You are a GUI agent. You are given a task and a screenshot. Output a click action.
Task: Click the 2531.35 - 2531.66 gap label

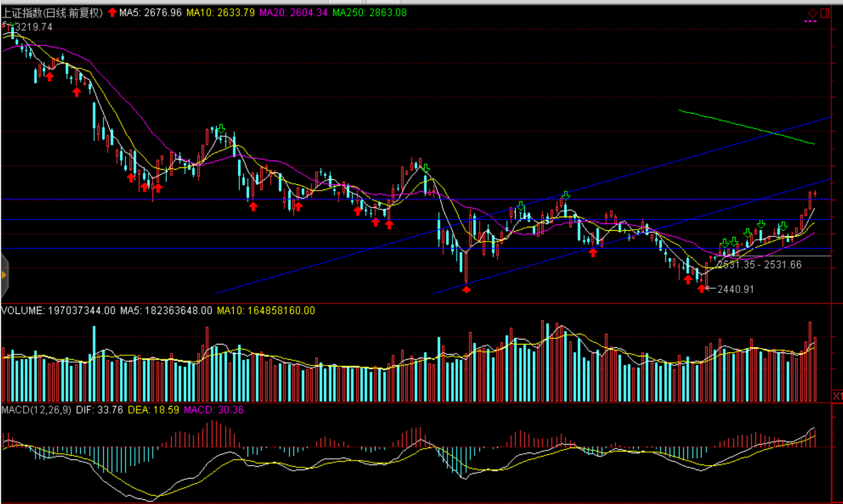pos(760,265)
